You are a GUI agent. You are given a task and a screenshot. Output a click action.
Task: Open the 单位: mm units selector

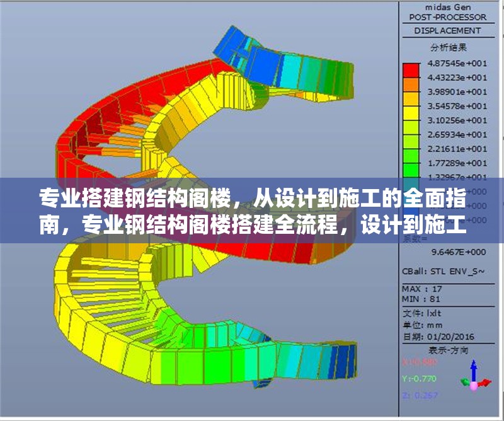[x=422, y=326]
